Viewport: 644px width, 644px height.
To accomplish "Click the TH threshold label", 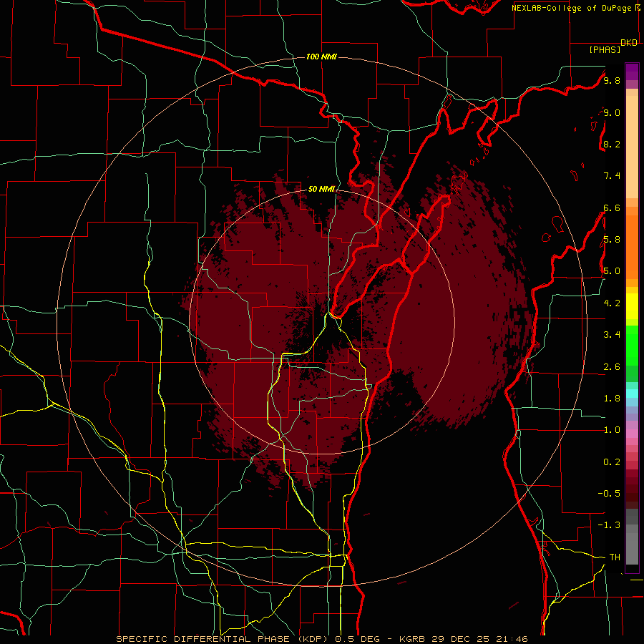I will click(x=615, y=557).
